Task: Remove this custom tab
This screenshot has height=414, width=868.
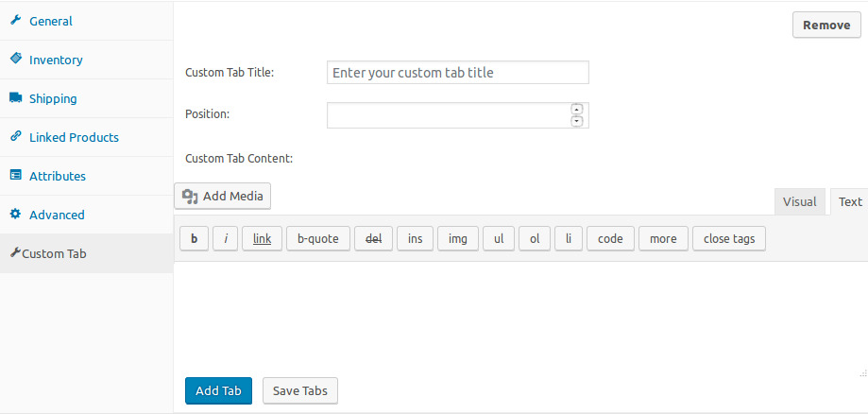Action: [x=826, y=25]
